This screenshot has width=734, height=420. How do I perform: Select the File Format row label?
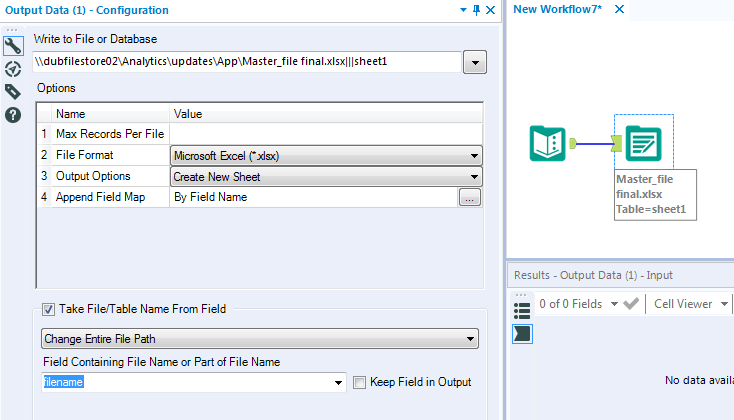click(x=85, y=155)
